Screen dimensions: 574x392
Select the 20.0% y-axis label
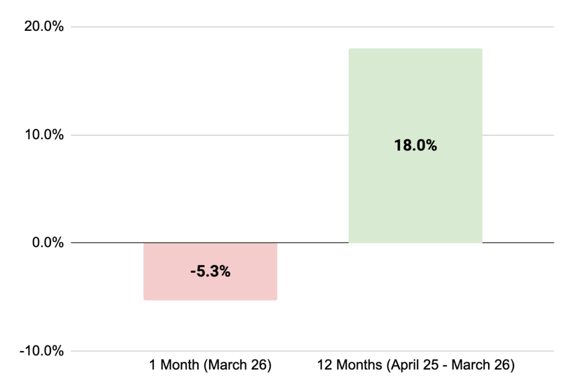[x=43, y=27]
